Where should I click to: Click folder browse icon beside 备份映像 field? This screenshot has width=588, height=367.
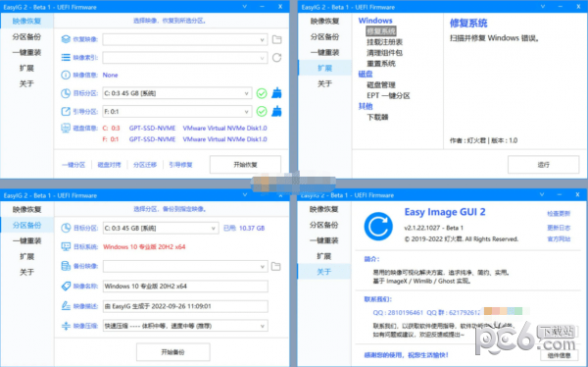(276, 266)
